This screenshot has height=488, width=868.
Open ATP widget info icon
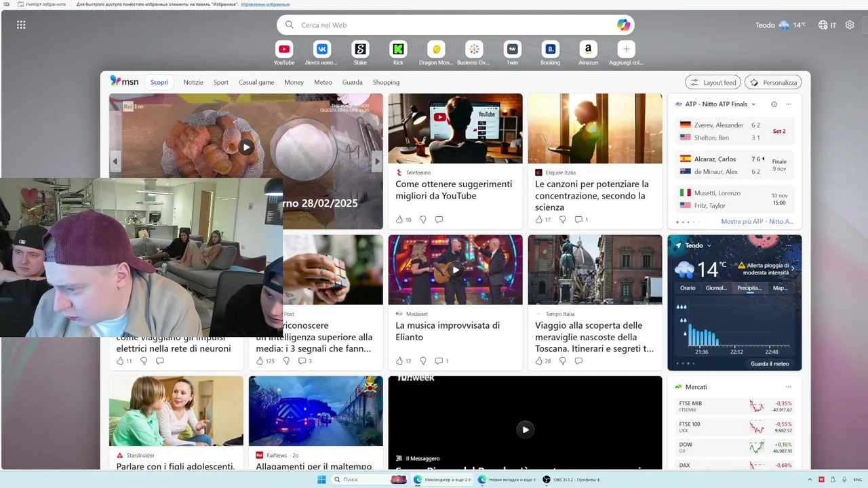[774, 104]
